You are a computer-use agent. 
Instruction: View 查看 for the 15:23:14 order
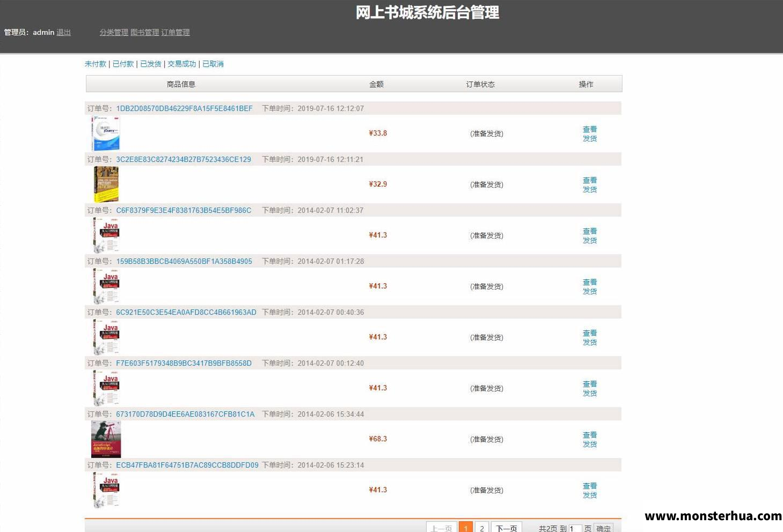tap(590, 486)
